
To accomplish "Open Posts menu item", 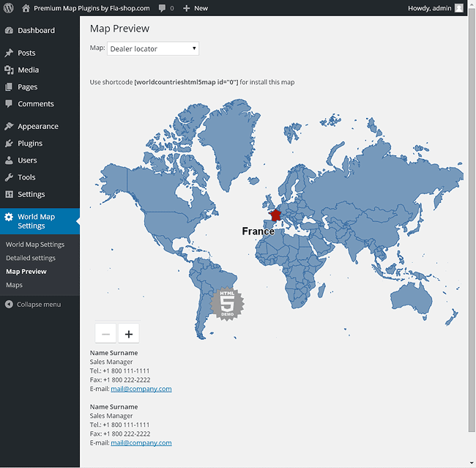I will [40, 53].
